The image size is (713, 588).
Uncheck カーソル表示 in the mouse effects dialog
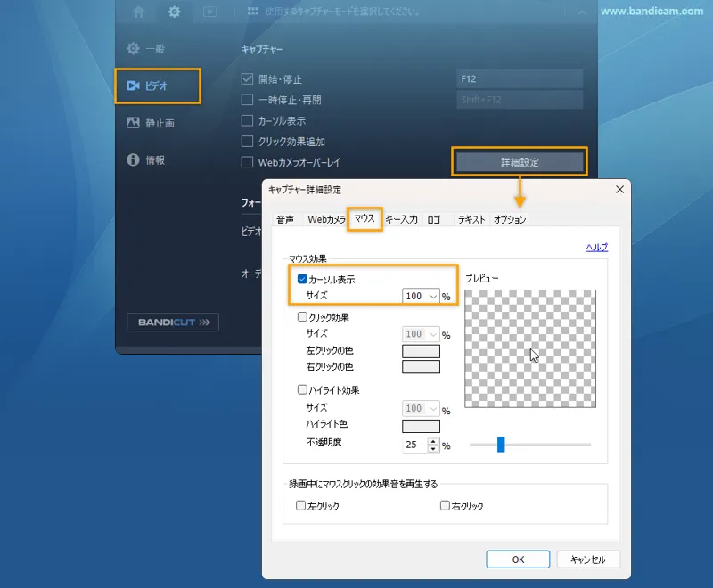tap(302, 279)
